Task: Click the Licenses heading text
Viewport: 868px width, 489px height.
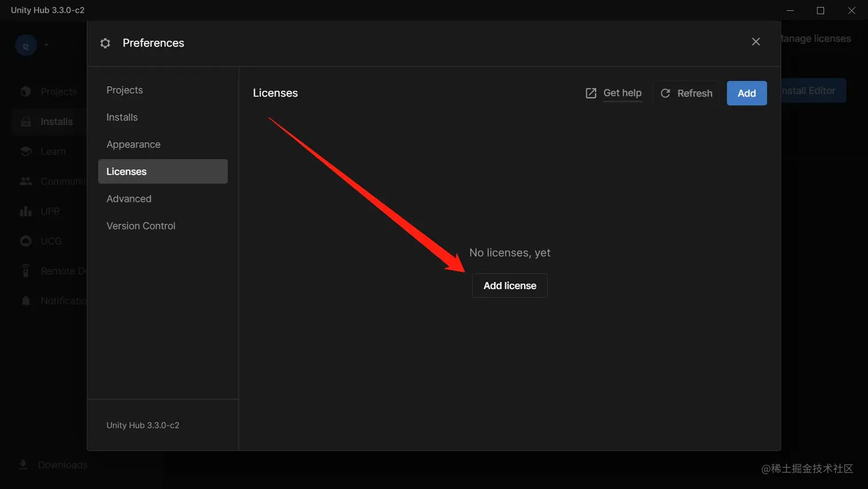Action: pos(275,93)
